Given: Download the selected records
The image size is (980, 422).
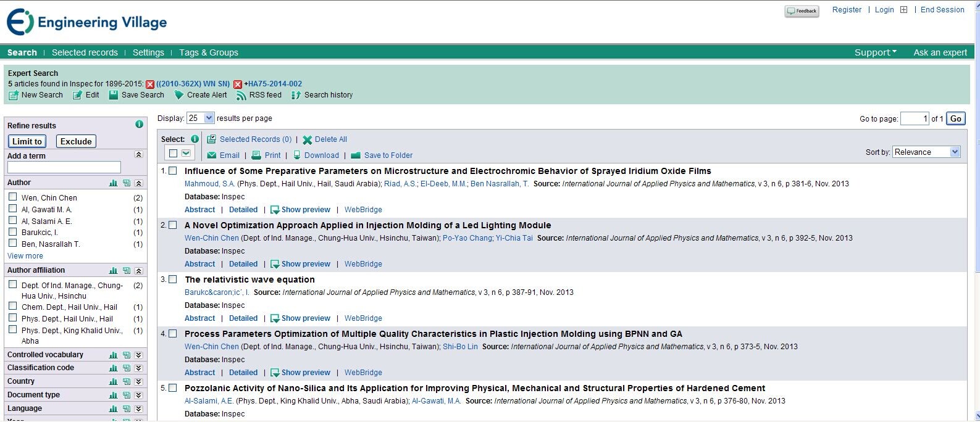Looking at the screenshot, I should click(316, 155).
